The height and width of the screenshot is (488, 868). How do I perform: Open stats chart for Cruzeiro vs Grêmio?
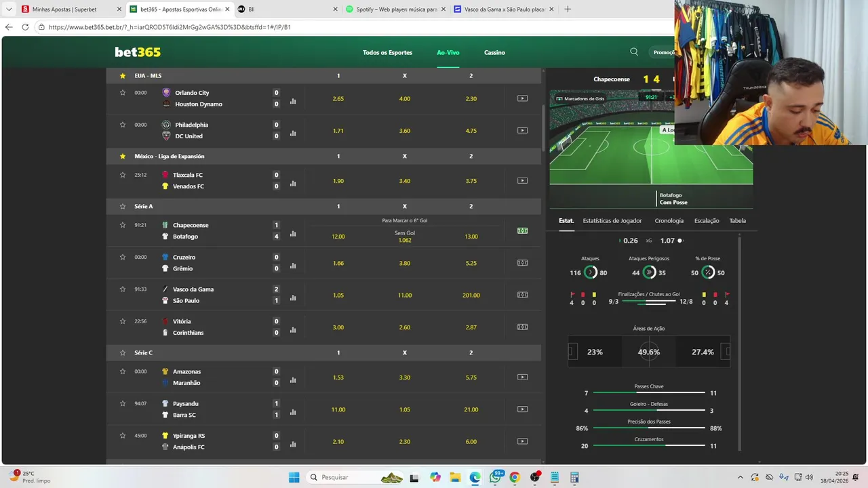293,266
